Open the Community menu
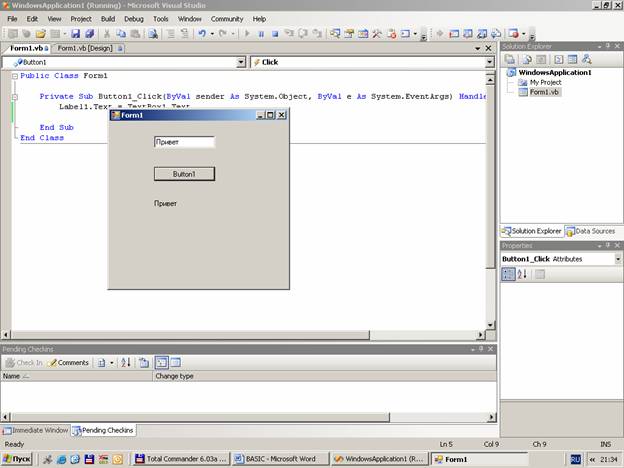Viewport: 624px width, 468px height. click(227, 19)
